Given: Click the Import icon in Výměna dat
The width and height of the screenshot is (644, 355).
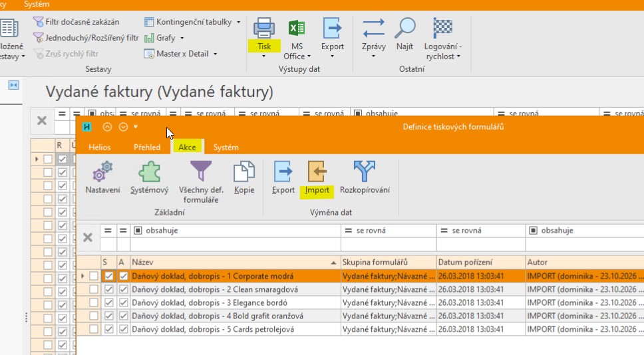Looking at the screenshot, I should [317, 171].
